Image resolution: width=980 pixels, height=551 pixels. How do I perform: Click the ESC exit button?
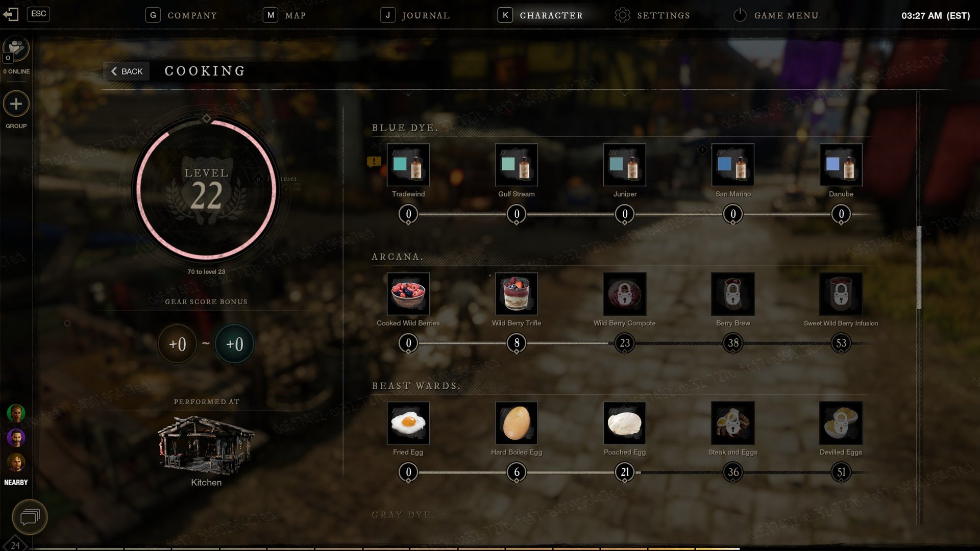pyautogui.click(x=38, y=14)
